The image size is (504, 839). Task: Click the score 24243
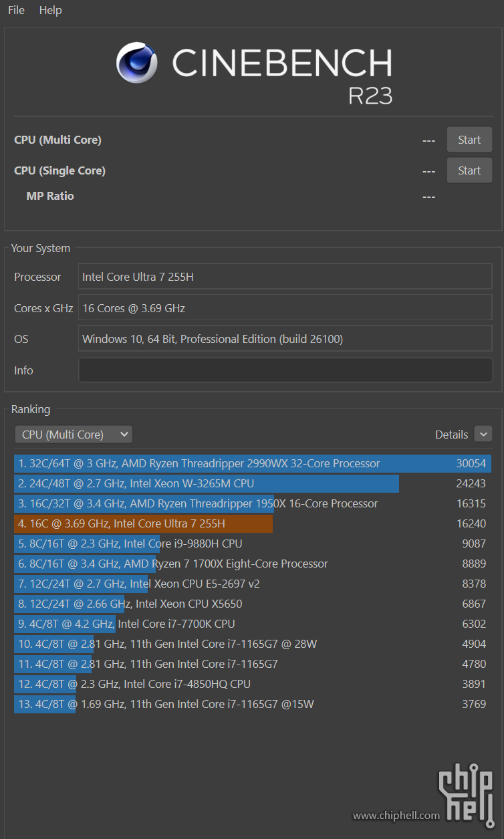point(471,483)
